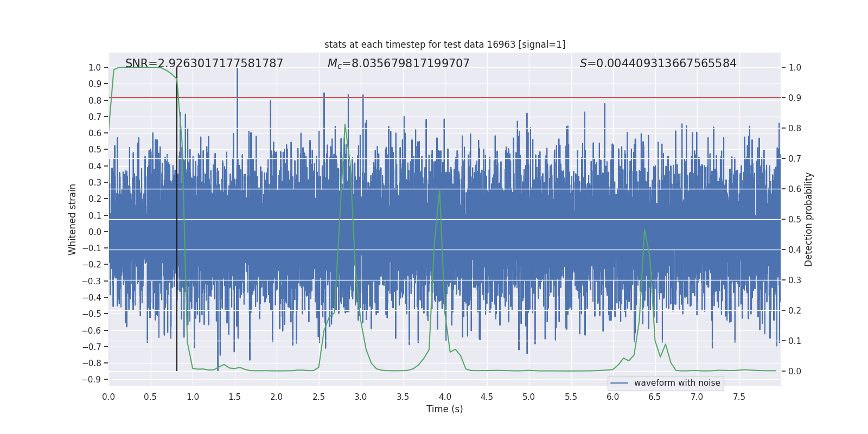Click the 1.0 tick on left axis
The image size is (868, 434).
pos(94,68)
